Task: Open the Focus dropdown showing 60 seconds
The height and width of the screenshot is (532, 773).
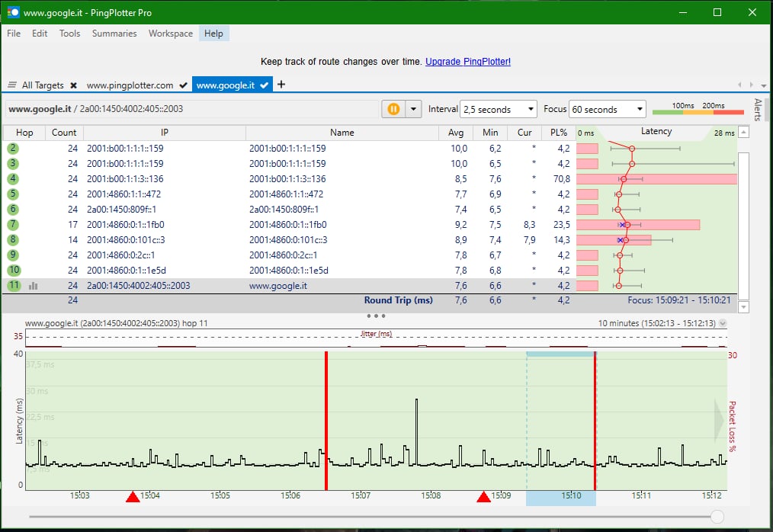Action: [x=608, y=109]
